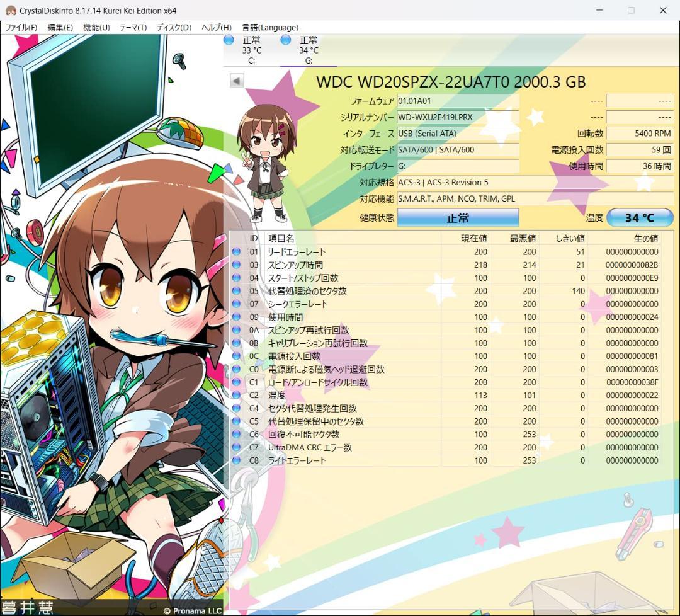Switch to the C: drive tab

pos(251,50)
